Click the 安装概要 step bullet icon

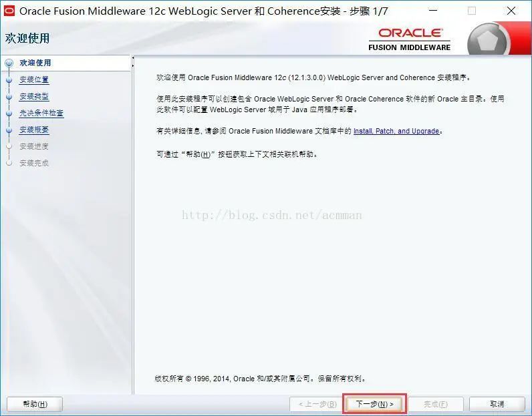tap(9, 130)
